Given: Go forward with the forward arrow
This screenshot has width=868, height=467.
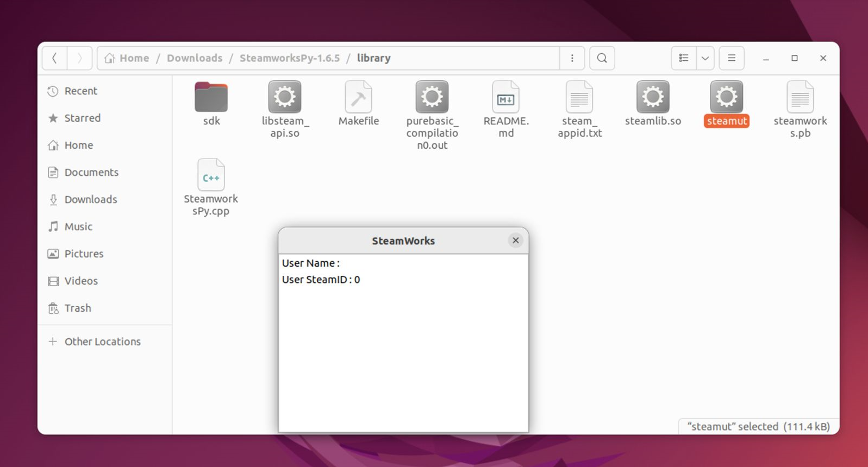Looking at the screenshot, I should pyautogui.click(x=79, y=58).
